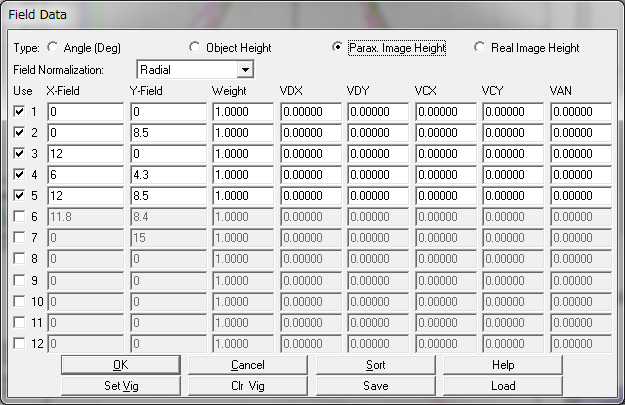Viewport: 625px width, 405px height.
Task: Check the Use box for field 10
Action: (19, 301)
